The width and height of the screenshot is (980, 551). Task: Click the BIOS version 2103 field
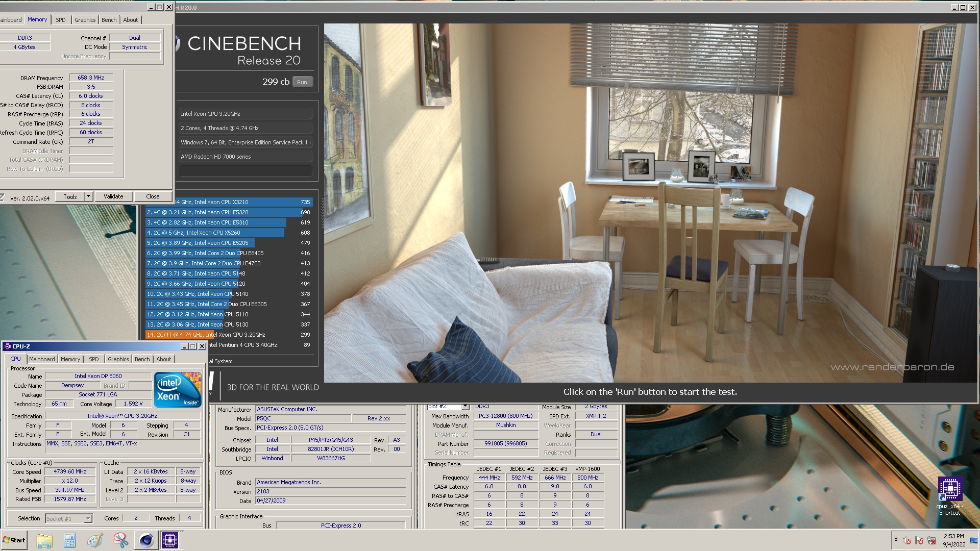331,491
